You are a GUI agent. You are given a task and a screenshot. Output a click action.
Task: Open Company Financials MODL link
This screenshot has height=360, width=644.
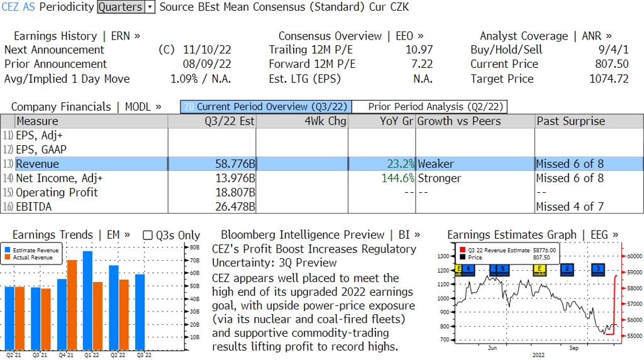pyautogui.click(x=86, y=107)
